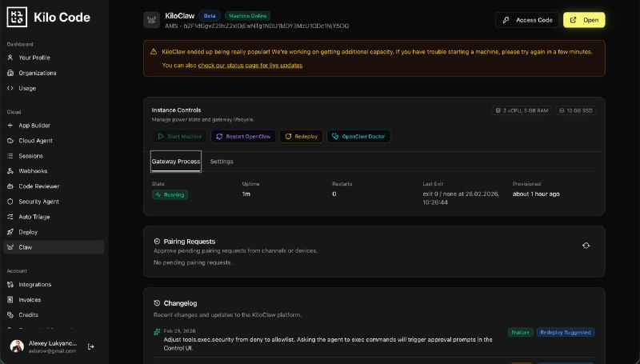Open the Credits page

click(x=29, y=314)
